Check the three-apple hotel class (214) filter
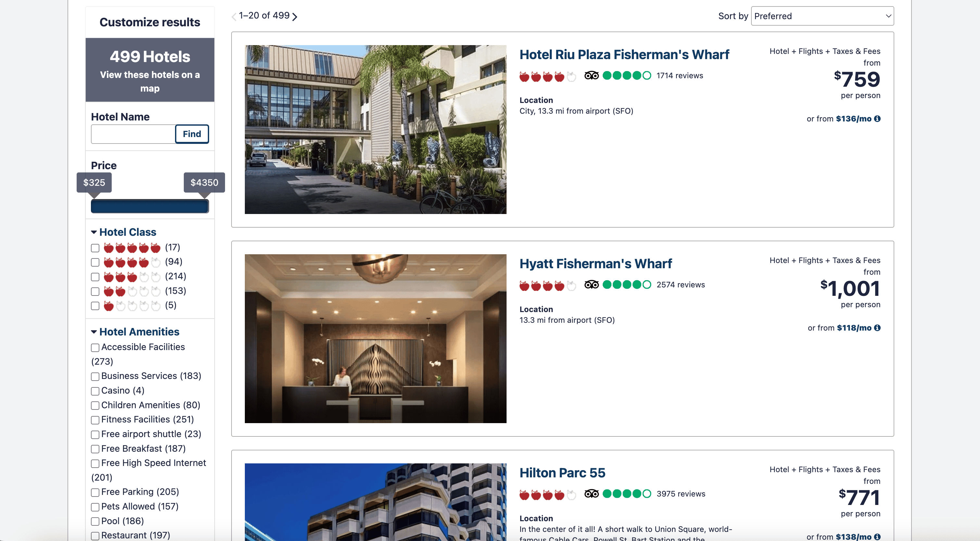Screen dimensions: 980x541 coord(95,277)
